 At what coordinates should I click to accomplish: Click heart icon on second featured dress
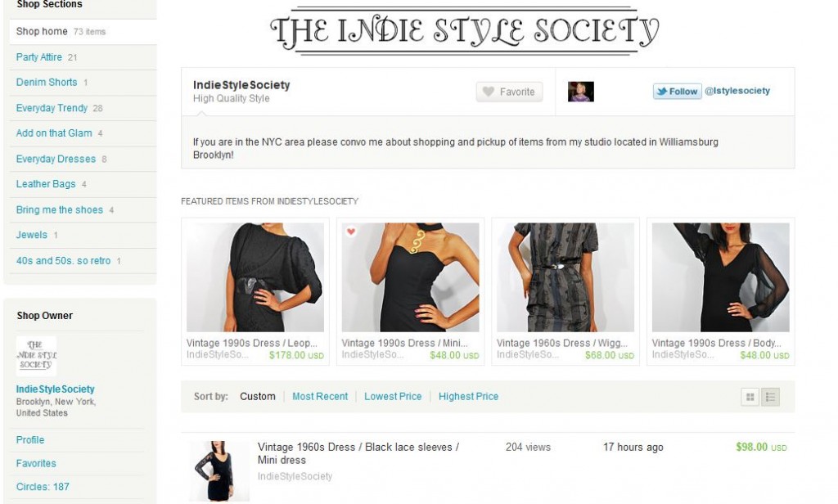click(x=351, y=232)
